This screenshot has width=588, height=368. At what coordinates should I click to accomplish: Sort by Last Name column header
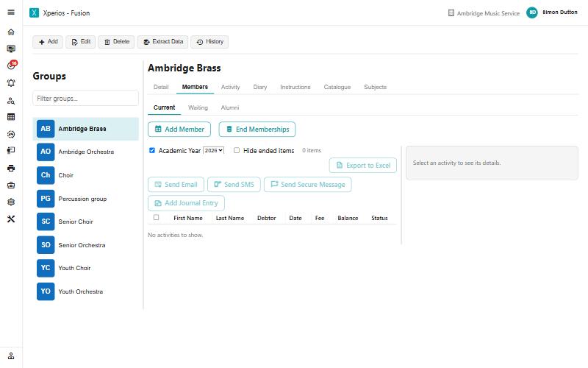click(x=230, y=218)
